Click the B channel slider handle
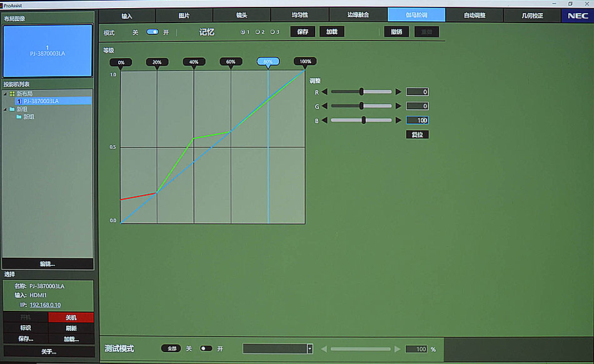594x364 pixels. pos(363,120)
